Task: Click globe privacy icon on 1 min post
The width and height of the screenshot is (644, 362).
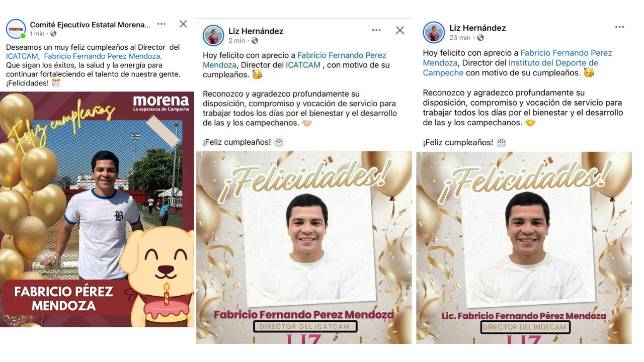Action: point(53,34)
